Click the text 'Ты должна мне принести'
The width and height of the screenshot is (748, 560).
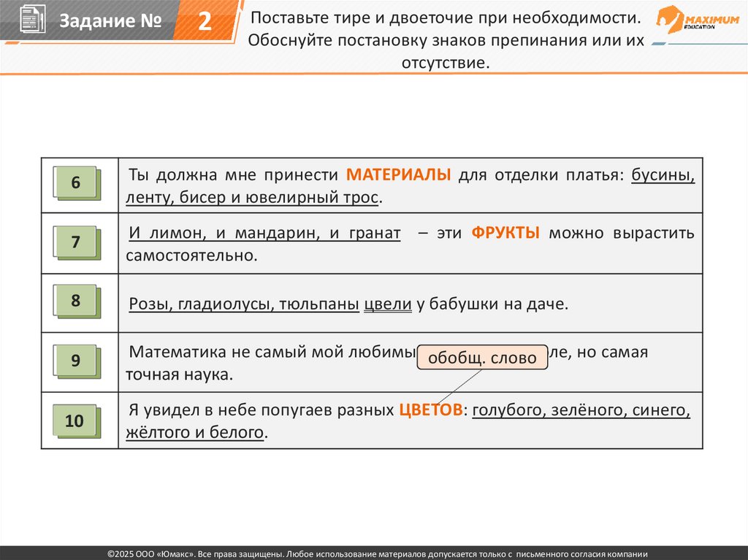pos(233,174)
